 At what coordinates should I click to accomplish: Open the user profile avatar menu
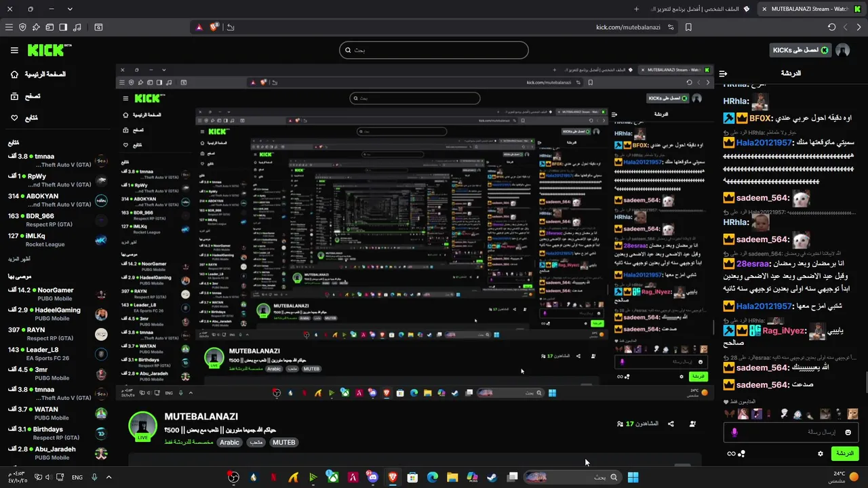point(843,50)
